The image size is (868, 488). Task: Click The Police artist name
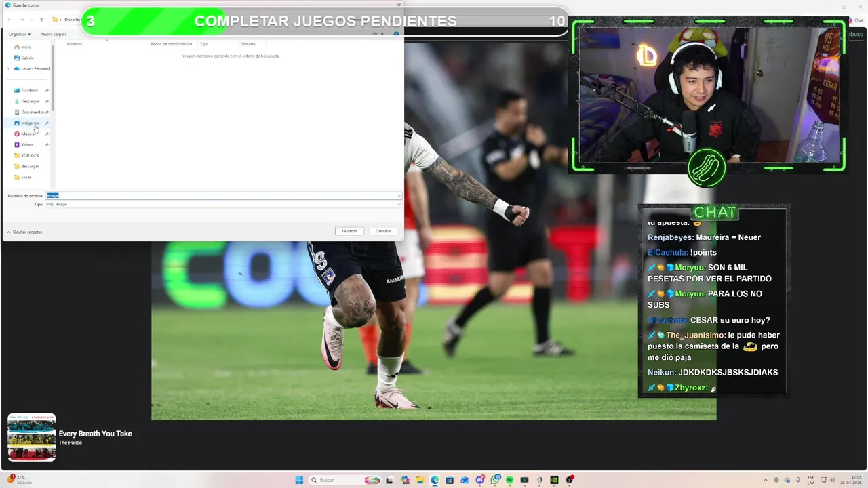(x=70, y=443)
